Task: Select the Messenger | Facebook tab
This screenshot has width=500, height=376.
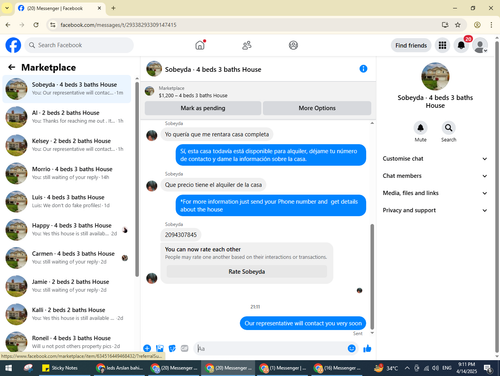Action: point(60,8)
